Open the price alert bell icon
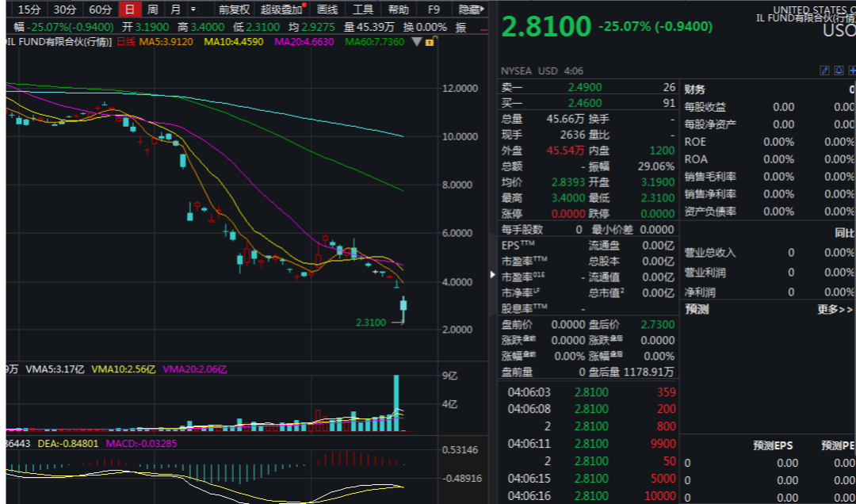This screenshot has width=856, height=504. 839,71
